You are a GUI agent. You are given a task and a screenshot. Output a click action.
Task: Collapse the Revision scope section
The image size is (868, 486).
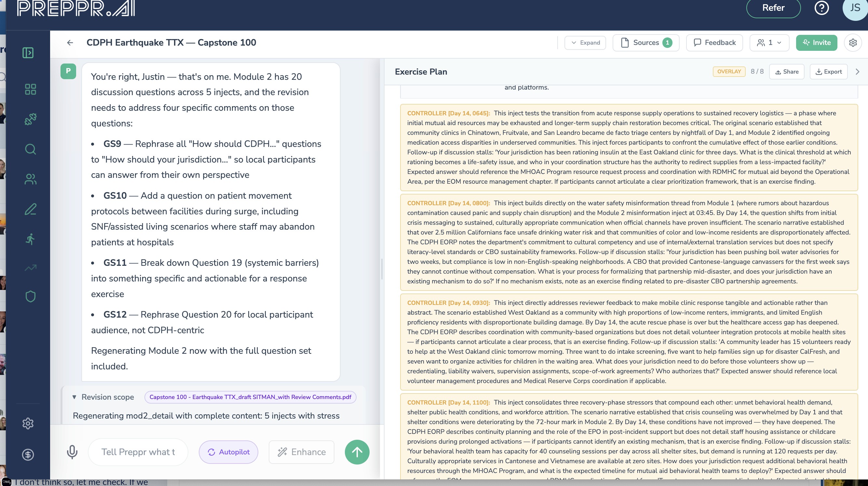click(74, 397)
